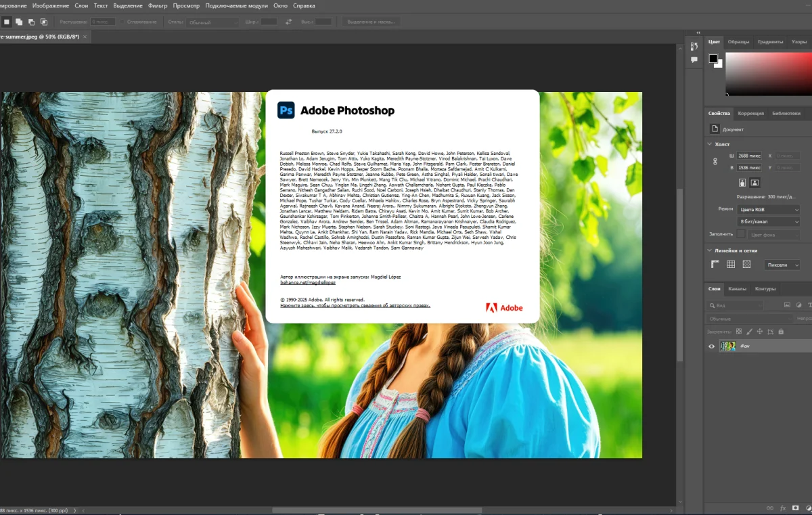Click the foreground color swatch
The height and width of the screenshot is (515, 812).
pos(713,59)
